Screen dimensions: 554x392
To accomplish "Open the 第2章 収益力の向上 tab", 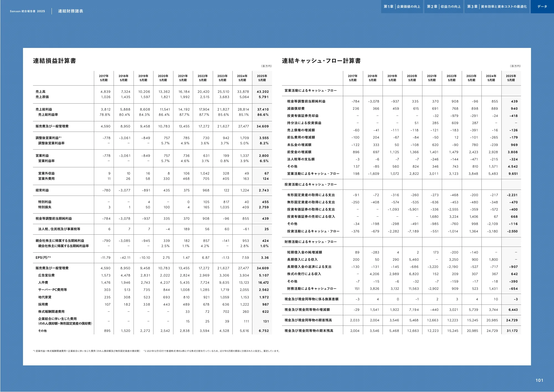I will point(444,7).
